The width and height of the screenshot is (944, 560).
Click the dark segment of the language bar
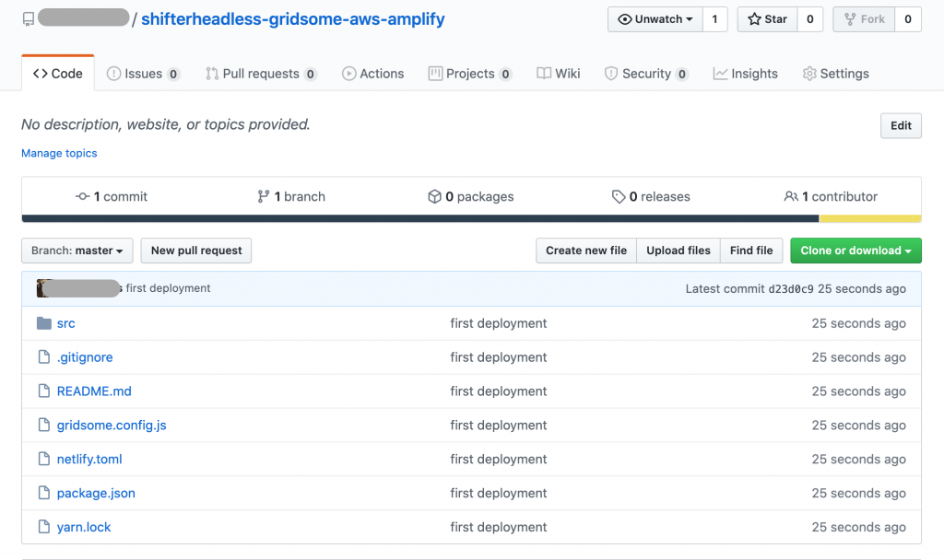point(420,219)
